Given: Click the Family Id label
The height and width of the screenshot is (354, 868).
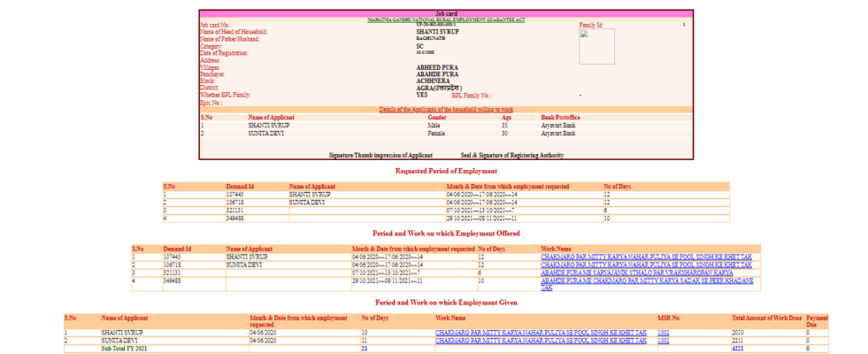Looking at the screenshot, I should (x=592, y=26).
